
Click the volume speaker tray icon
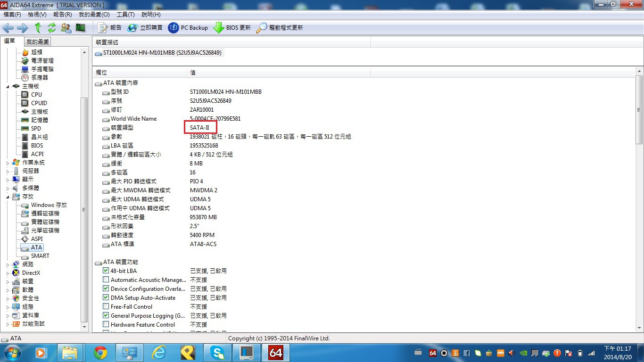512,353
